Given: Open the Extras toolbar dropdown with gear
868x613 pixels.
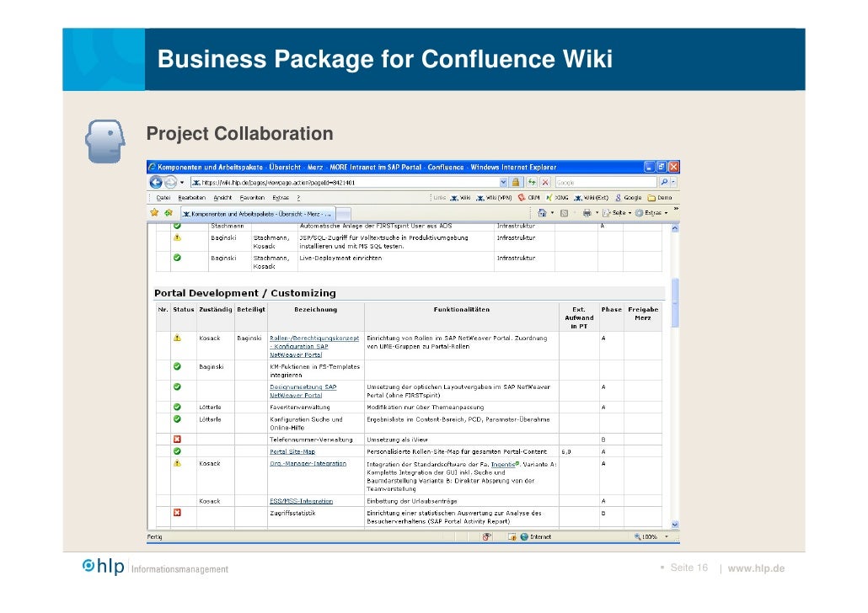Looking at the screenshot, I should tap(651, 213).
